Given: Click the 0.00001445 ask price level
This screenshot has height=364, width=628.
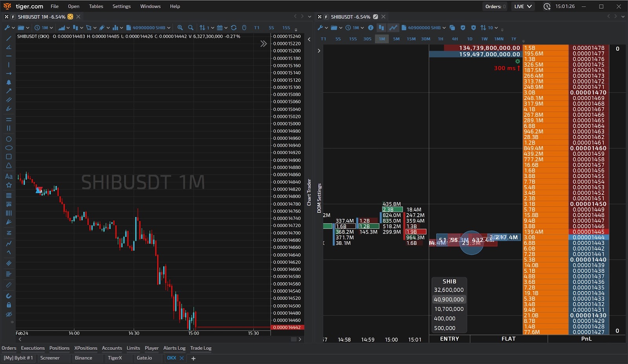Looking at the screenshot, I should 588,232.
